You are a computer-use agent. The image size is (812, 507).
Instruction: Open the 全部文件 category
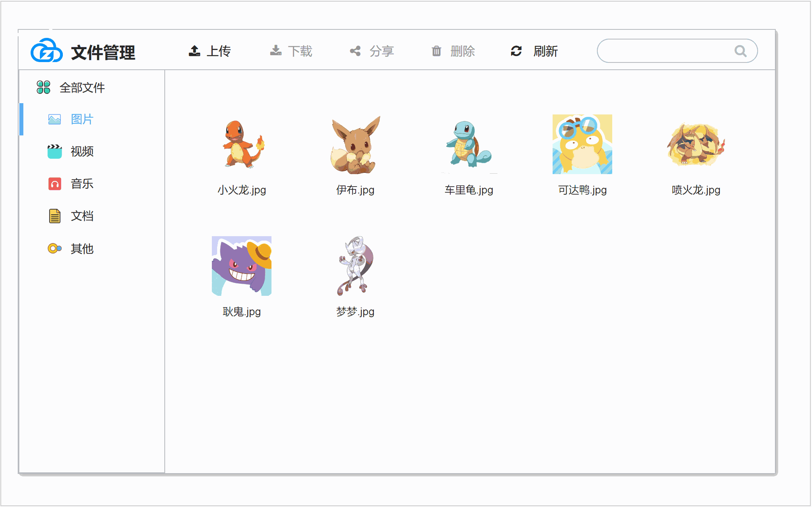click(82, 87)
